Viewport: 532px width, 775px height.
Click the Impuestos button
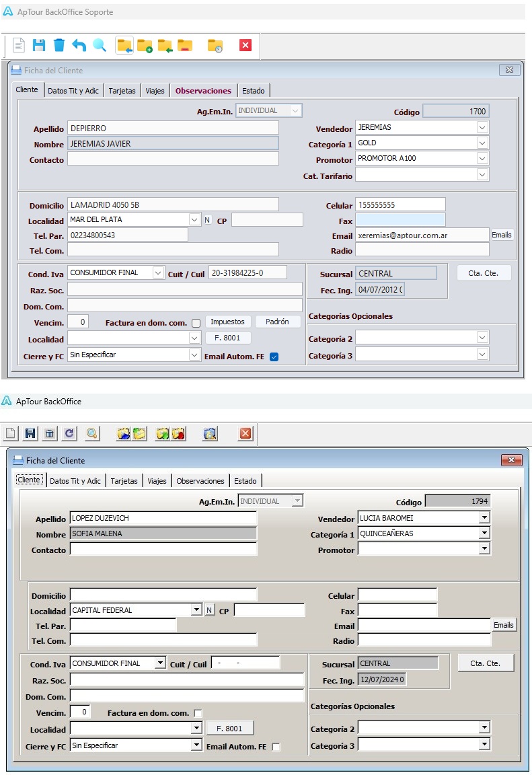(x=228, y=322)
